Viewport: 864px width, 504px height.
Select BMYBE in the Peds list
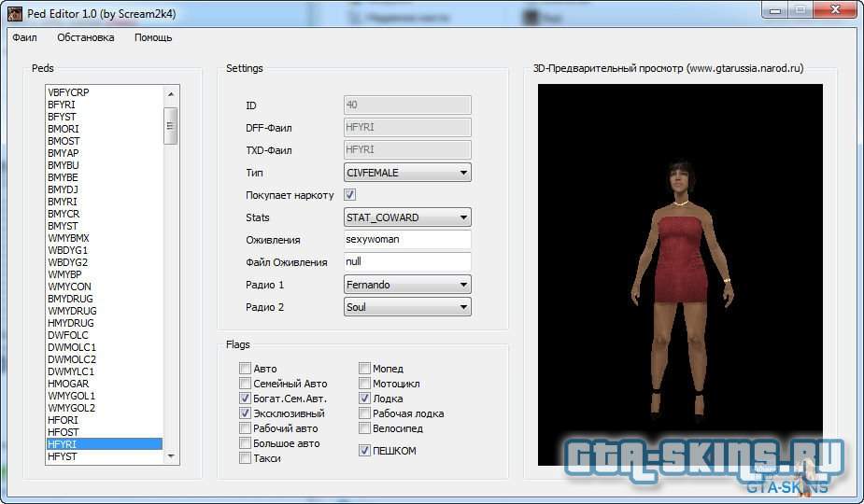tap(105, 177)
